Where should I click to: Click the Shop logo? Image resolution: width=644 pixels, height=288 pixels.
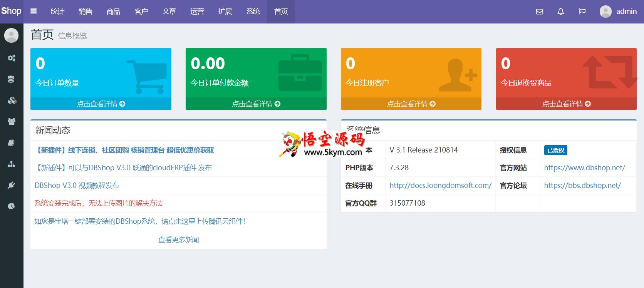(x=11, y=11)
